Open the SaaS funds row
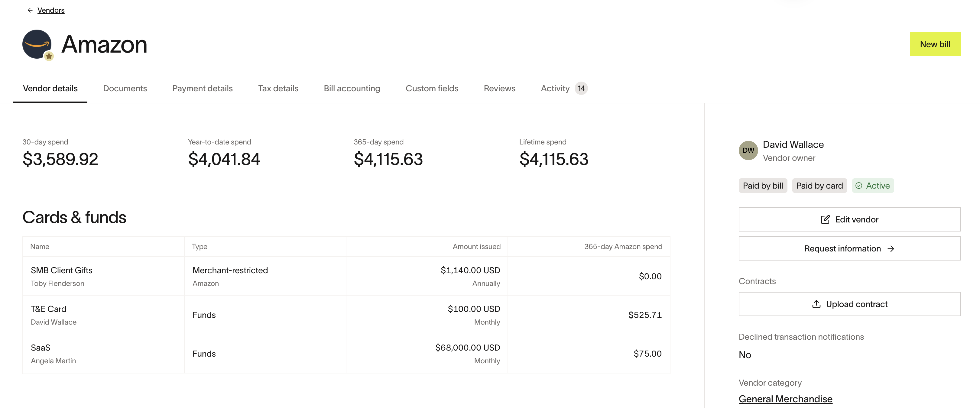 [346, 354]
